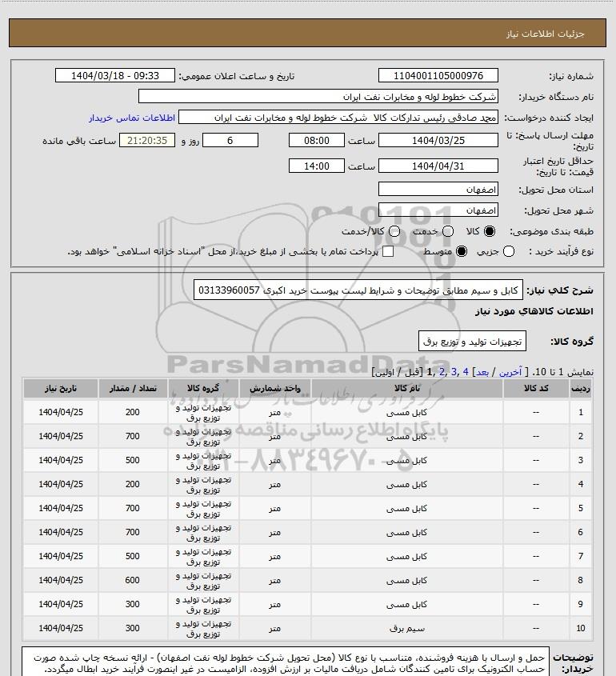Click the general need description field

[x=358, y=290]
